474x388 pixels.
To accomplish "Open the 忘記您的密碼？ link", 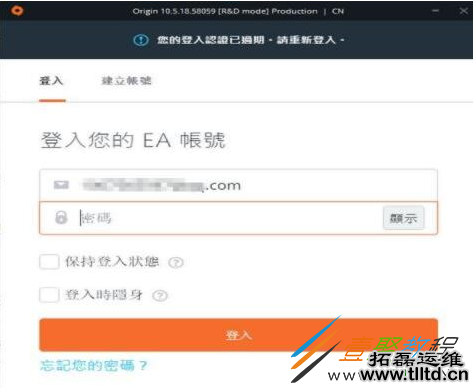I will pos(94,366).
